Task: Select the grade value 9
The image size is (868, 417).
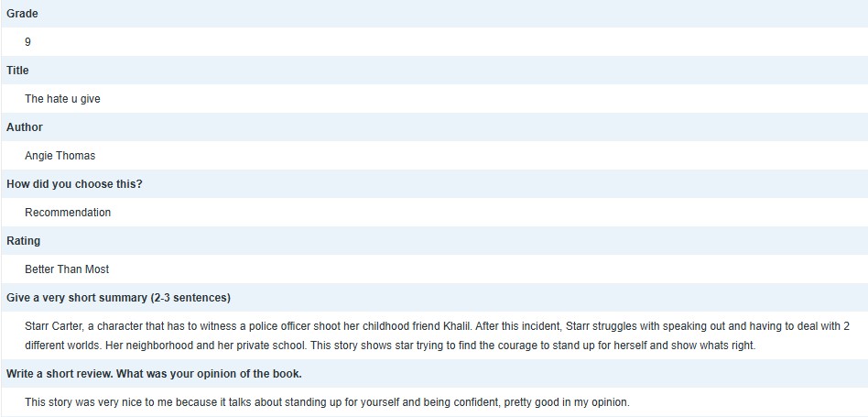Action: coord(28,42)
